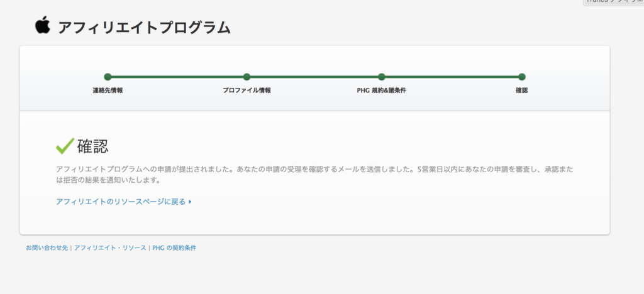Click the large 確認 heading
Viewport: 644px width, 294px height.
(x=93, y=146)
